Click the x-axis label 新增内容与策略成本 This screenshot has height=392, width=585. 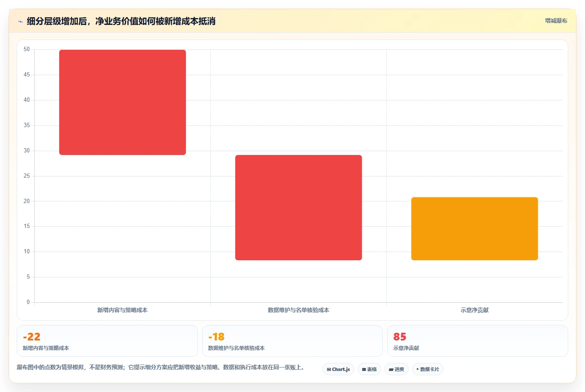point(122,310)
